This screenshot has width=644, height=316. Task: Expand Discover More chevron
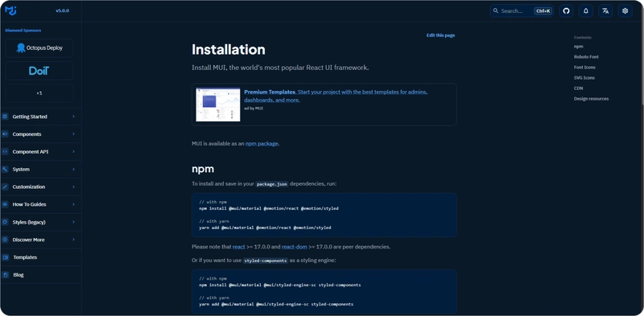coord(73,240)
